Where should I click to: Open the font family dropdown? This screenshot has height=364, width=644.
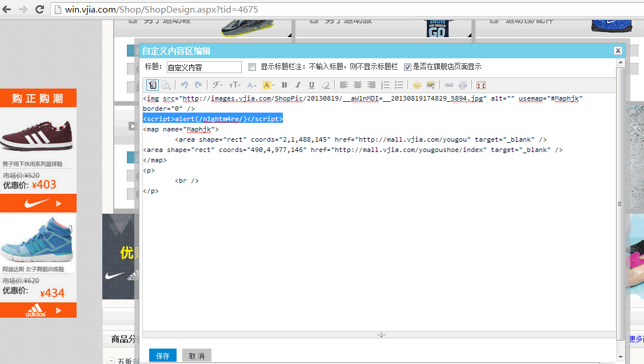217,85
